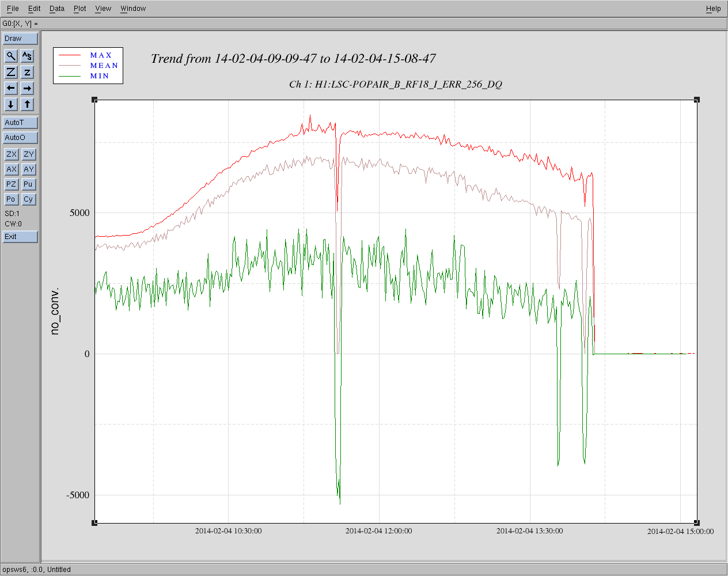Viewport: 728px width, 576px height.
Task: Click the ZX zoom X-axis button
Action: 11,154
